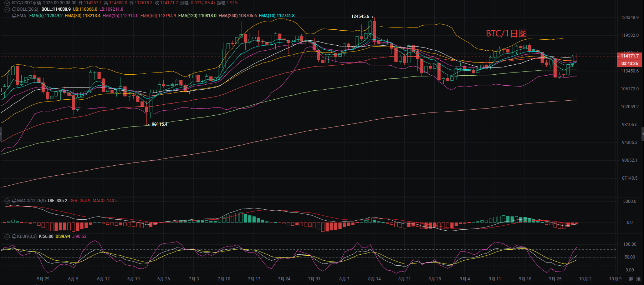Open the 爆 liquidation button
The width and height of the screenshot is (644, 285).
638,279
